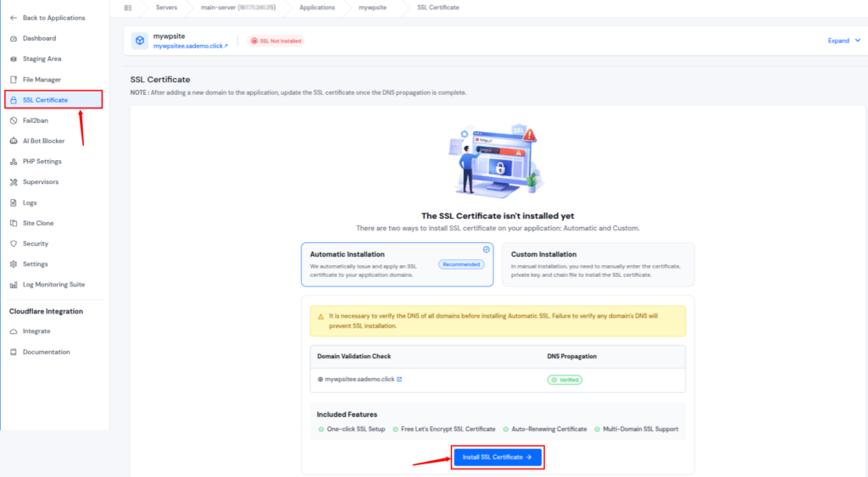This screenshot has height=477, width=868.
Task: Open the Staging Area page
Action: [x=42, y=58]
